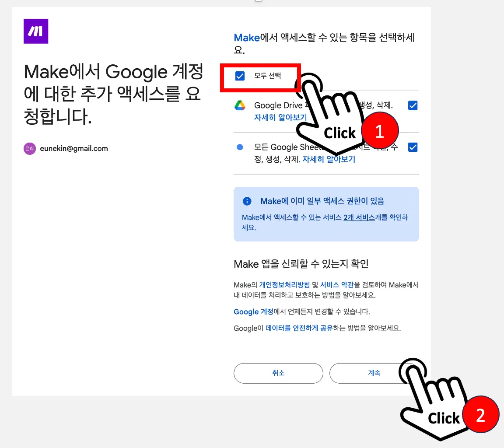Image resolution: width=504 pixels, height=448 pixels.
Task: Click the Google Drive icon
Action: pyautogui.click(x=240, y=105)
